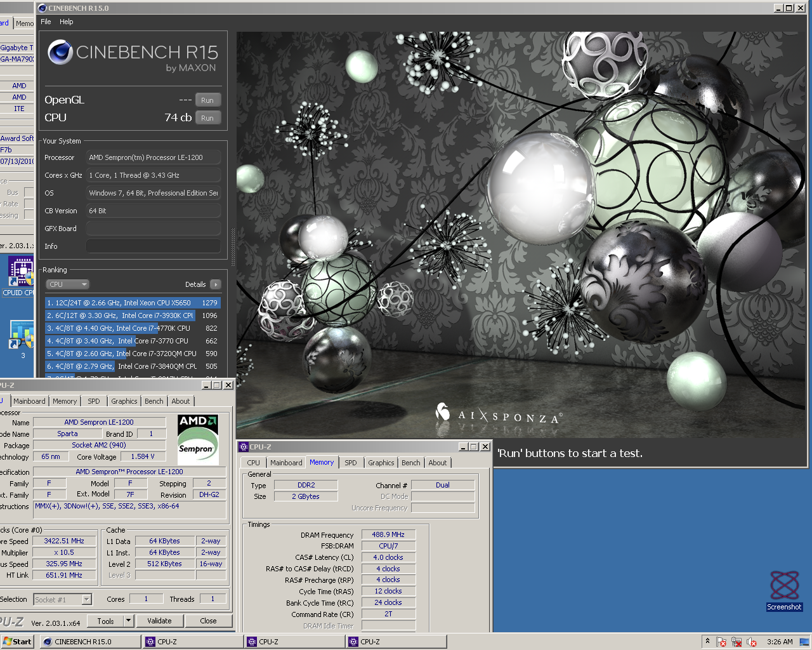Open Bench tab in CPU-Z Memory window
Viewport: 812px width, 650px height.
(410, 463)
